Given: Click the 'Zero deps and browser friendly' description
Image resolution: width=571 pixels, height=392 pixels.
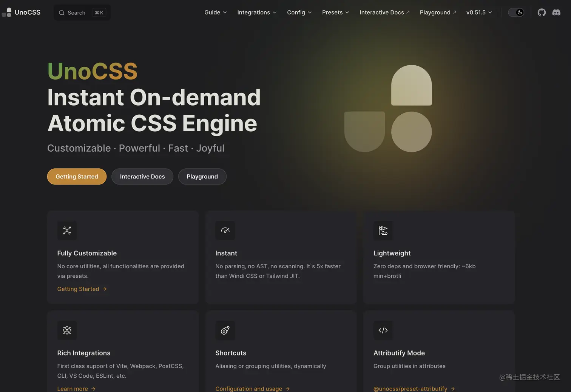Looking at the screenshot, I should 424,271.
